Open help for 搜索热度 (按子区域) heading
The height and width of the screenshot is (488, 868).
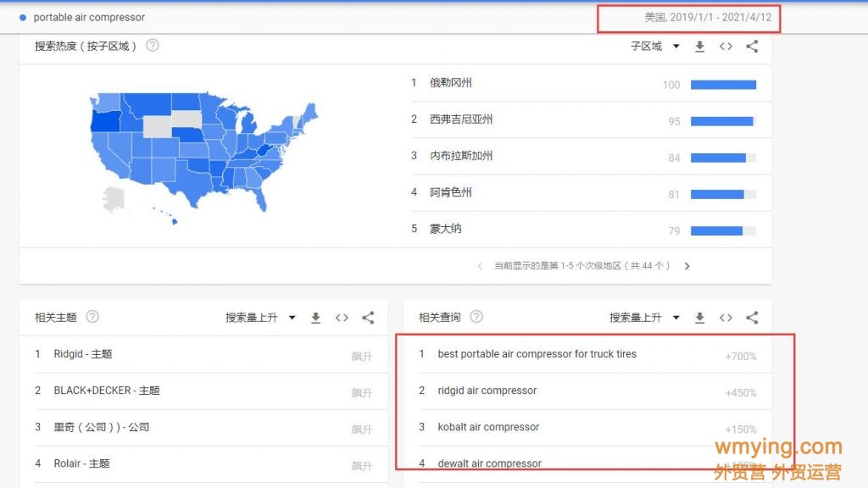point(153,46)
